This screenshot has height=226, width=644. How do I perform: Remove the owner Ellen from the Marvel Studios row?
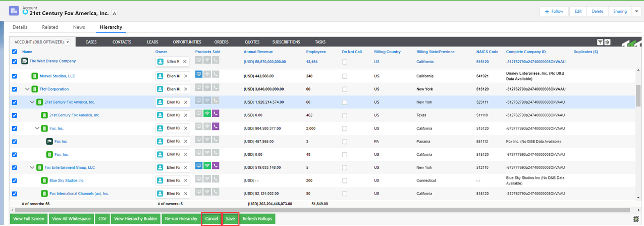click(x=185, y=76)
